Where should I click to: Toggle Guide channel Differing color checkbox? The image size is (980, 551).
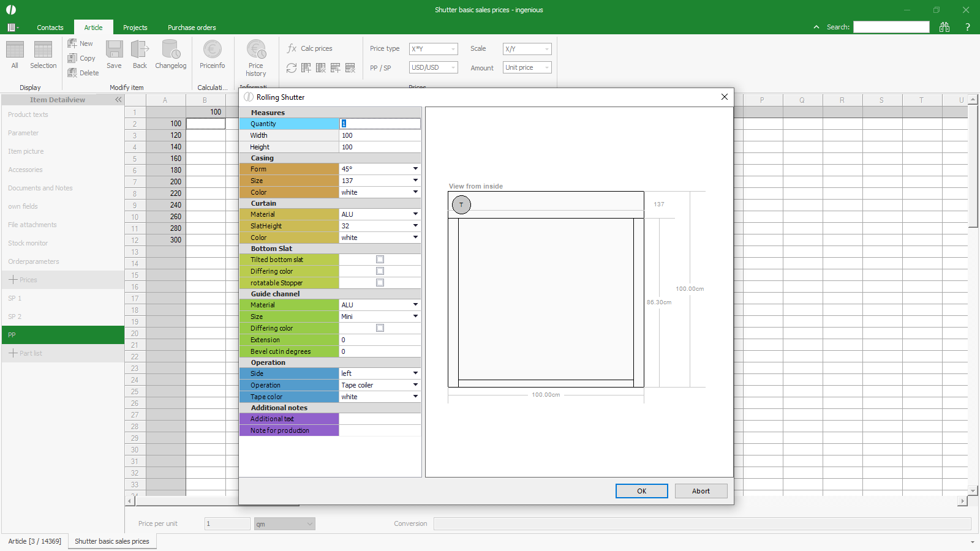click(x=380, y=328)
